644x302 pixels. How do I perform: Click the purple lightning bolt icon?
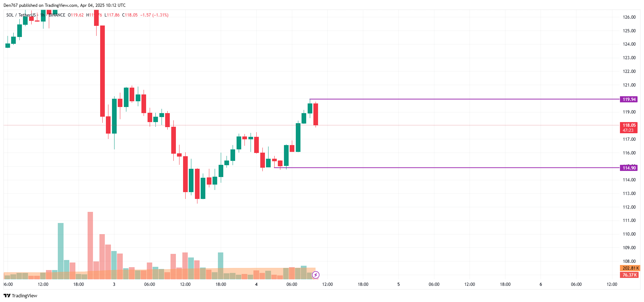(316, 275)
